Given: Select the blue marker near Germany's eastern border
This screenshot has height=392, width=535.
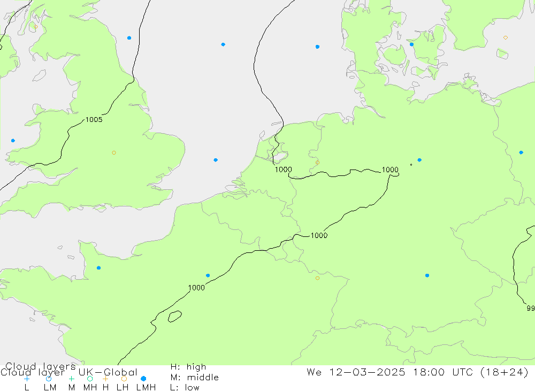Looking at the screenshot, I should point(521,152).
